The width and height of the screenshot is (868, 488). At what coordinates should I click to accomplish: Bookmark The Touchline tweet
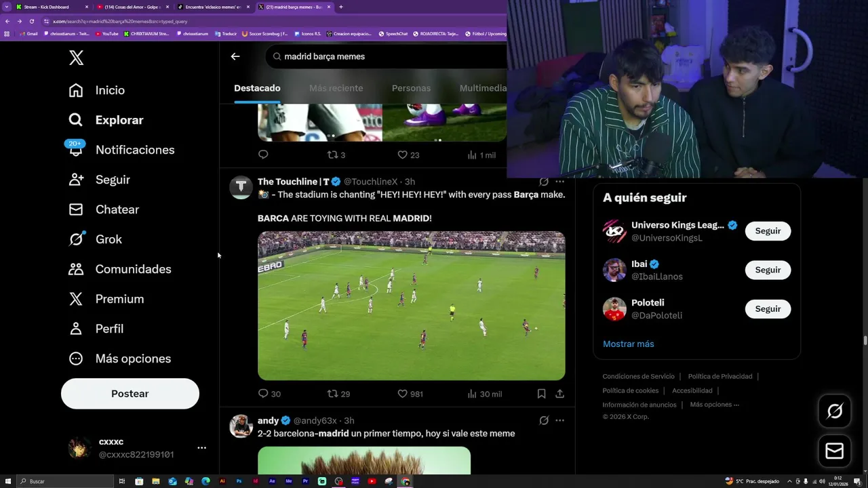541,394
